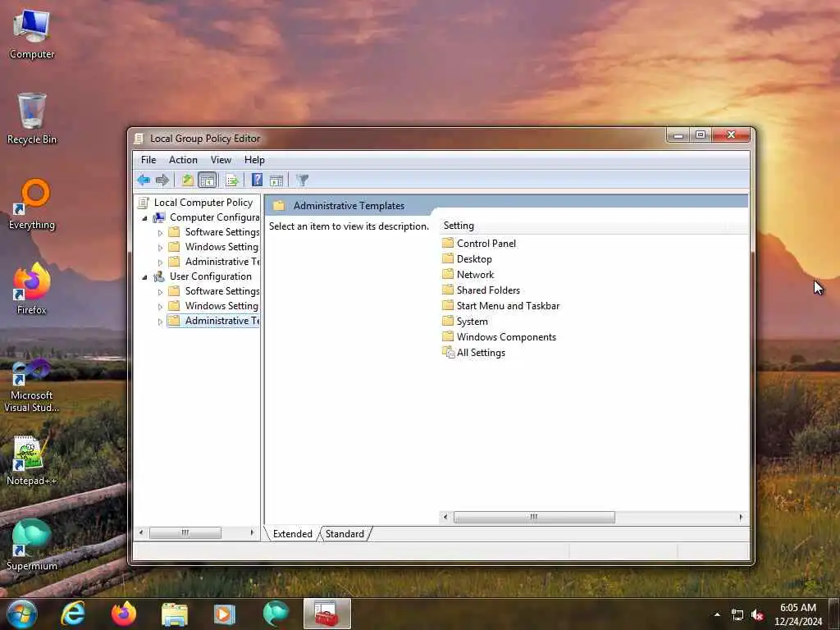The height and width of the screenshot is (630, 840).
Task: Select the User Configuration tree item
Action: (203, 276)
